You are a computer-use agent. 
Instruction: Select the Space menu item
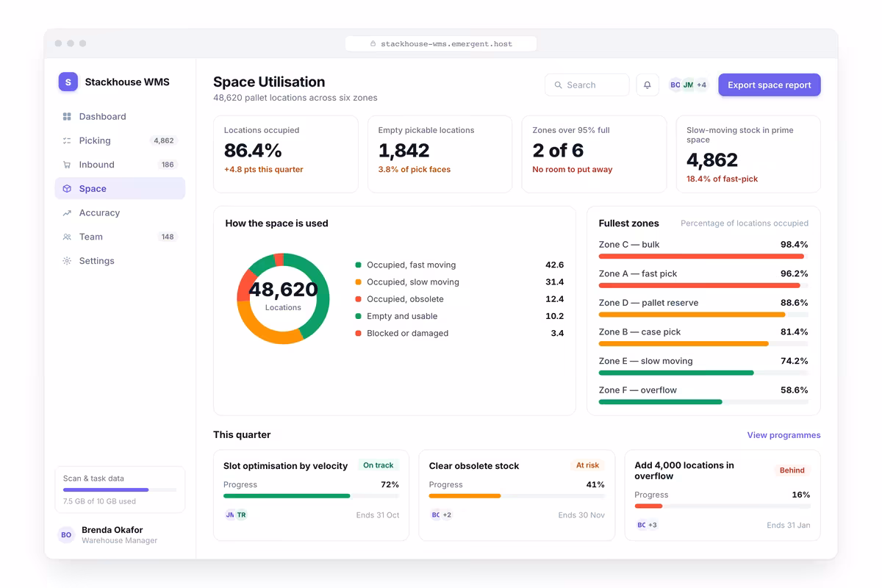(120, 189)
